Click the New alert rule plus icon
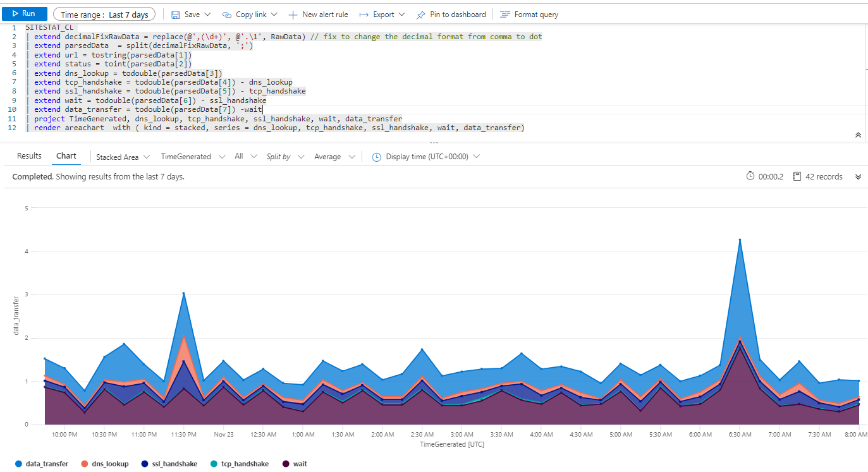This screenshot has height=472, width=868. (293, 15)
